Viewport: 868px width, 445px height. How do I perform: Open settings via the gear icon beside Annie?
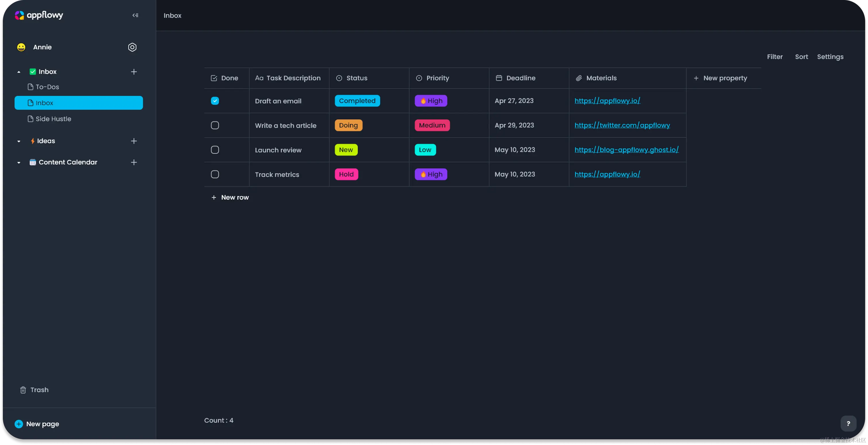132,47
